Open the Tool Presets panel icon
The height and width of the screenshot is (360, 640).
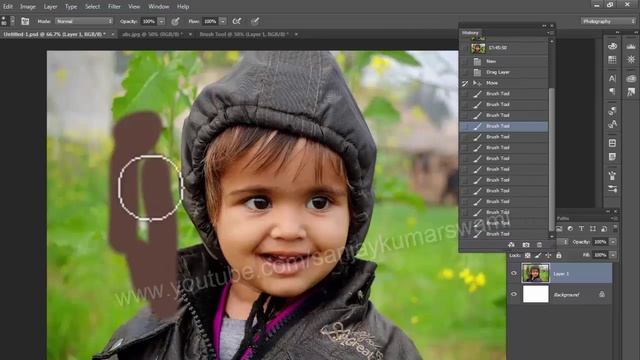[612, 189]
